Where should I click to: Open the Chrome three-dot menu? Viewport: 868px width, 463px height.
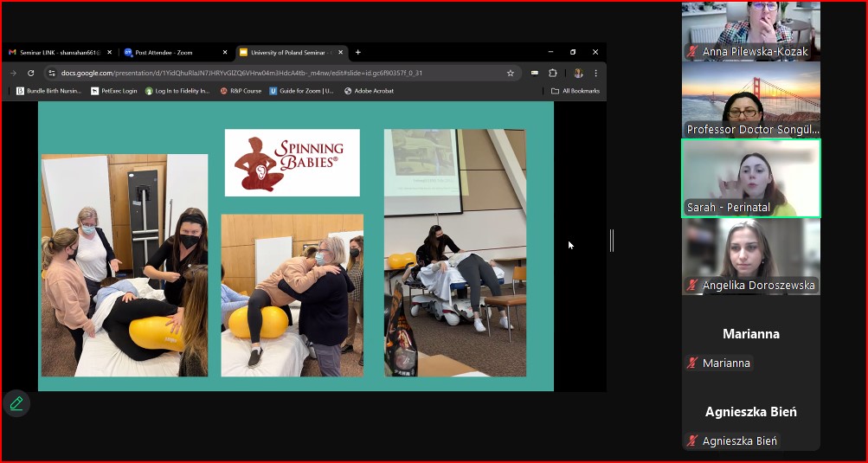click(x=595, y=73)
